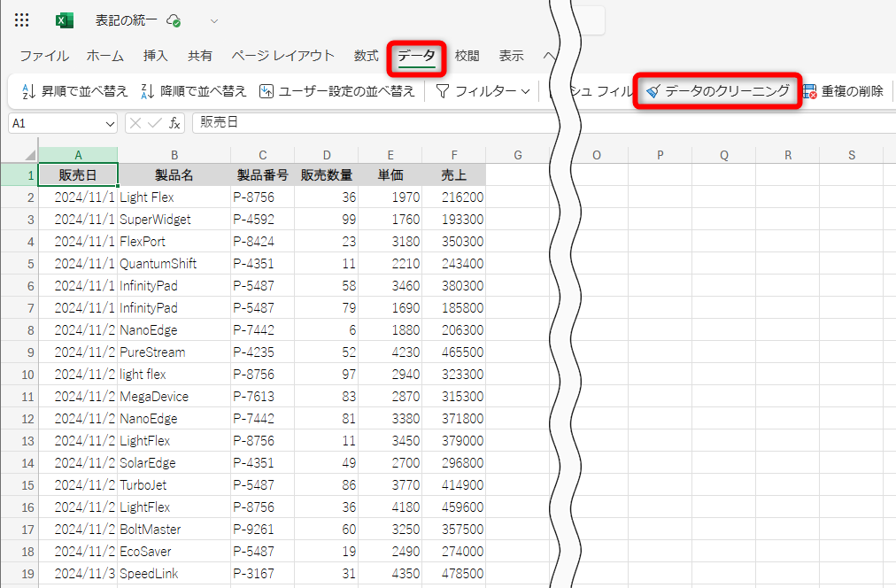The width and height of the screenshot is (896, 588).
Task: Switch to the 校閲 ribbon tab
Action: pyautogui.click(x=467, y=55)
